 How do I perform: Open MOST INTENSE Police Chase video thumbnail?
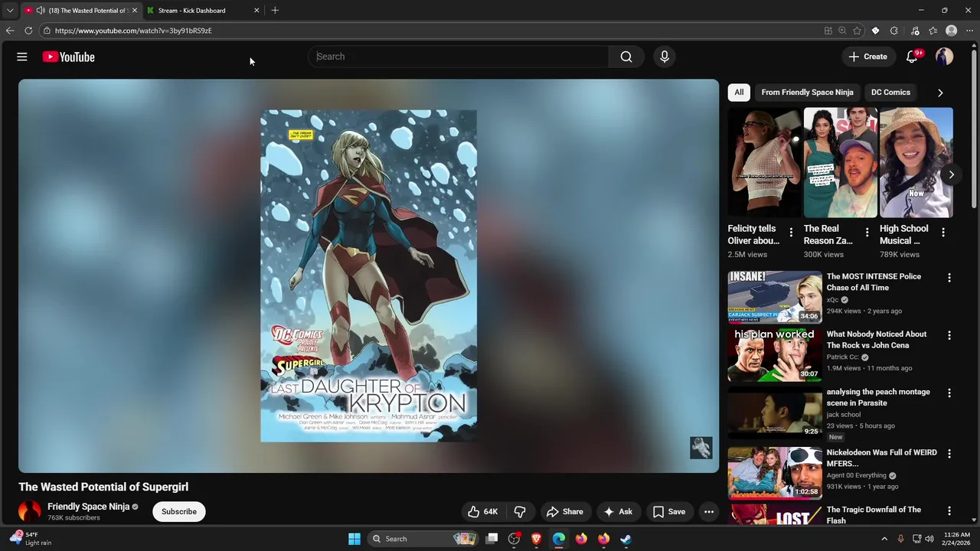[775, 297]
